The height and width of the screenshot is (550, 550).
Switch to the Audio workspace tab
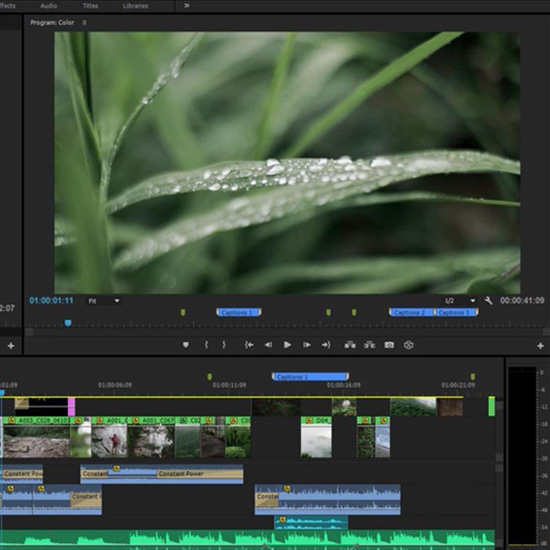click(48, 6)
